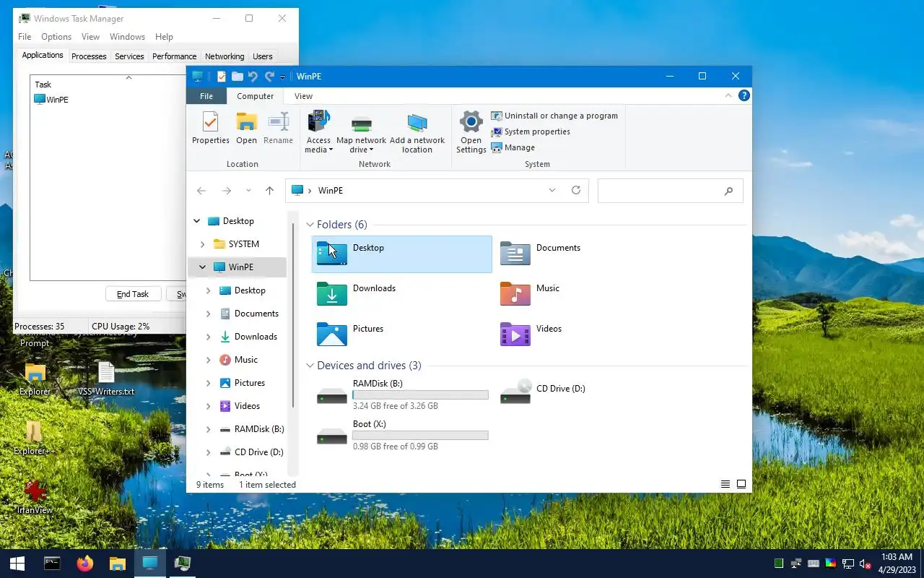The width and height of the screenshot is (924, 578).
Task: Click the muted volume tray icon
Action: (x=865, y=564)
